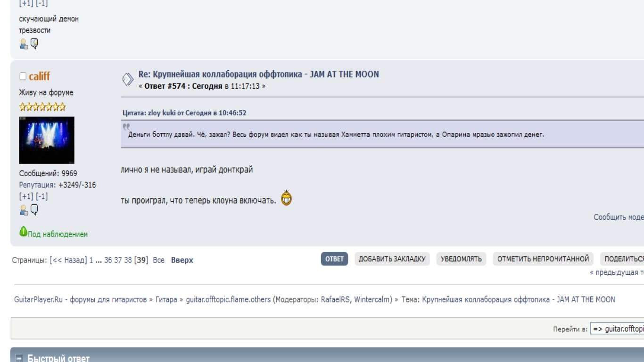
Task: Click message icon below "скучающий демон трезвости"
Action: tap(34, 44)
